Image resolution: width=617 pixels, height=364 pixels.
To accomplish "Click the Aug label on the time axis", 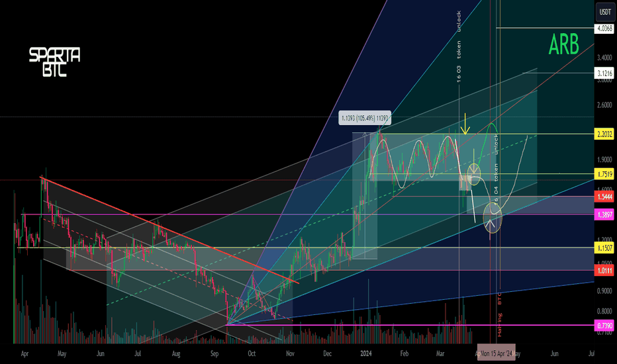I will click(176, 354).
